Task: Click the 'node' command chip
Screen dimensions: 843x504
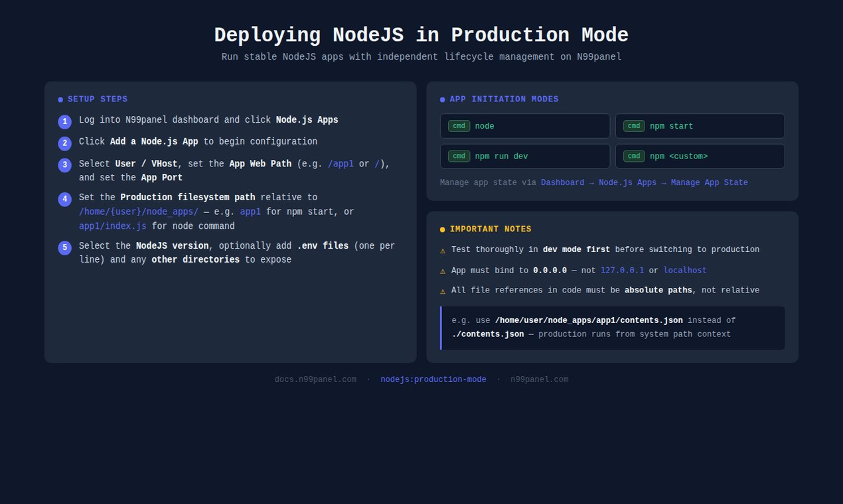Action: pyautogui.click(x=524, y=126)
